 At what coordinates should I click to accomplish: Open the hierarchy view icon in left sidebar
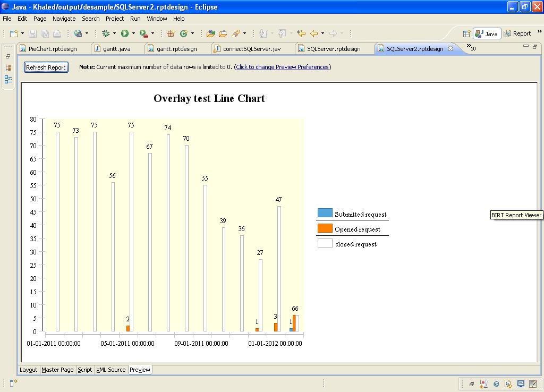[8, 67]
